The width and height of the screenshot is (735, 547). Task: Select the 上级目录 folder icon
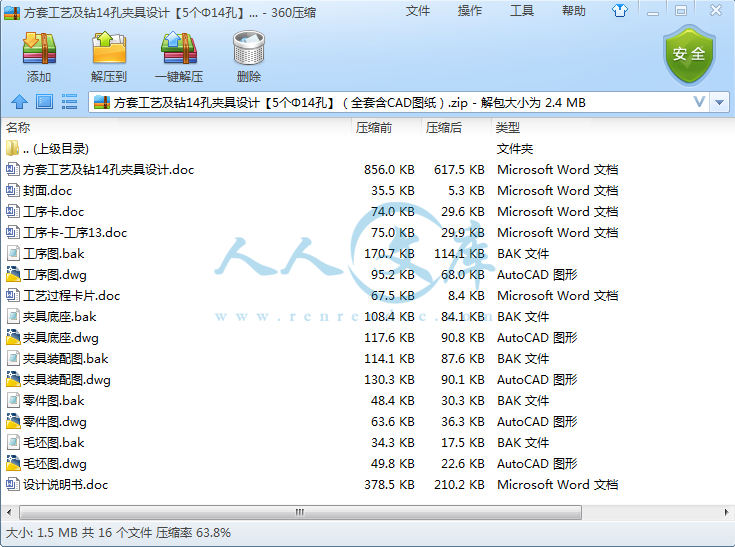13,148
